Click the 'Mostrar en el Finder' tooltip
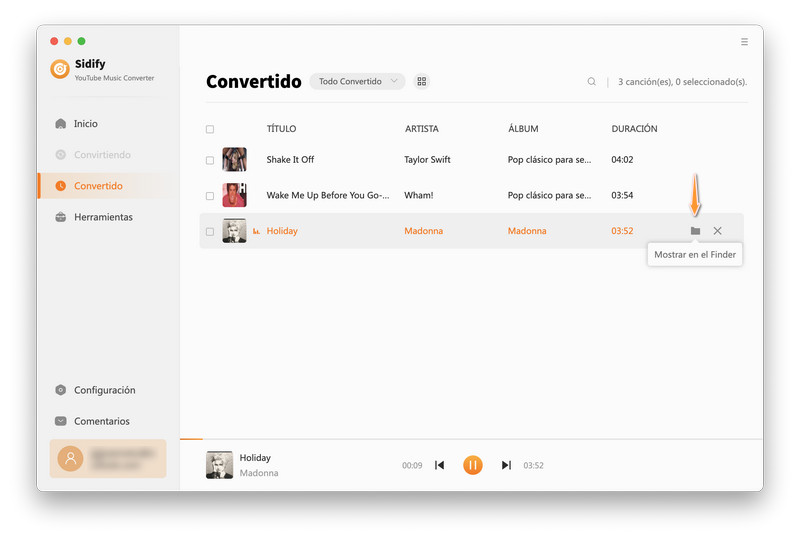Viewport: 800px width, 540px height. tap(695, 254)
